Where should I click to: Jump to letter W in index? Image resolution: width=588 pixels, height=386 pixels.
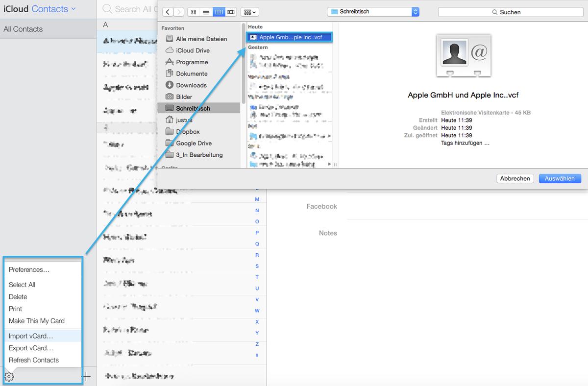(257, 311)
